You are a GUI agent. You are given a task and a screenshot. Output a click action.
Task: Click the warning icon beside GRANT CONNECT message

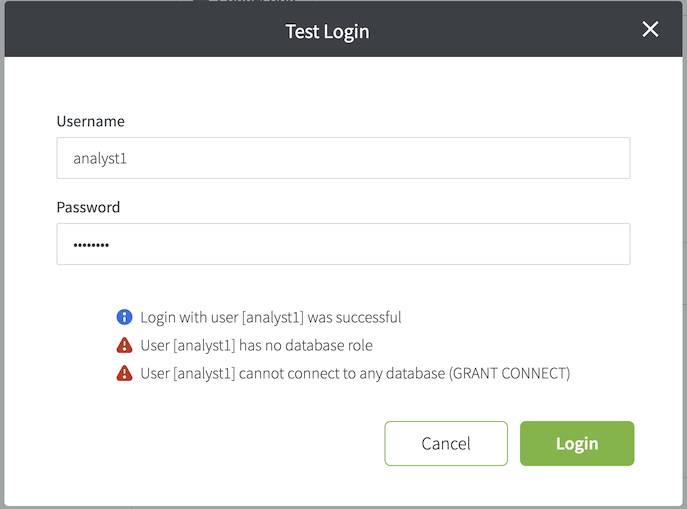[124, 373]
